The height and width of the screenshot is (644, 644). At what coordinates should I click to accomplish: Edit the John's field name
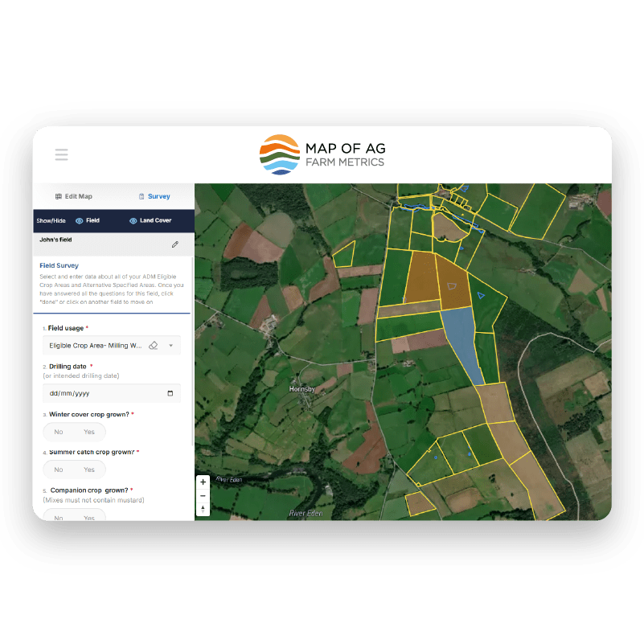click(175, 244)
